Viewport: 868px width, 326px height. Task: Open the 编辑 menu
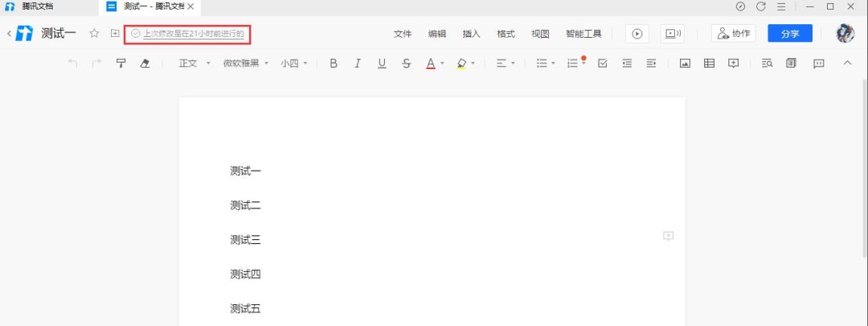coord(436,34)
